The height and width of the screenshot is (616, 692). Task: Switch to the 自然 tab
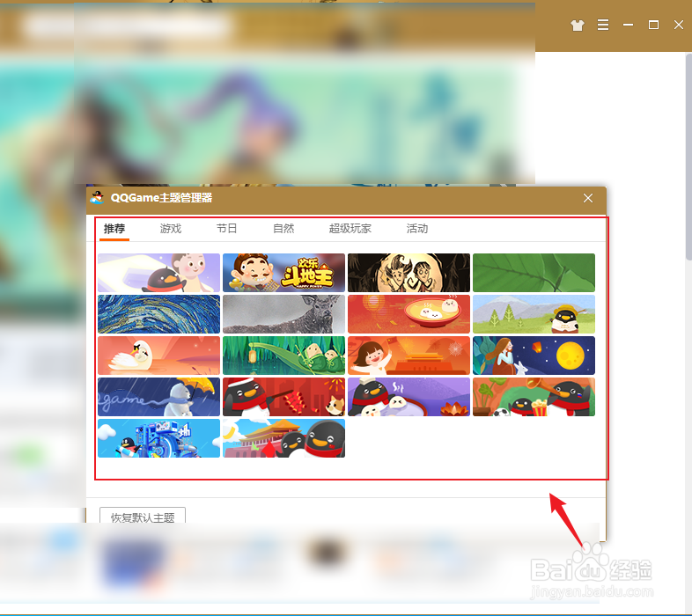click(x=283, y=229)
